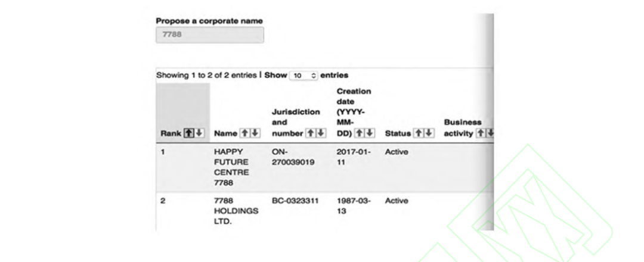This screenshot has height=262, width=644.
Task: Sort Status column descending arrow
Action: tap(429, 133)
